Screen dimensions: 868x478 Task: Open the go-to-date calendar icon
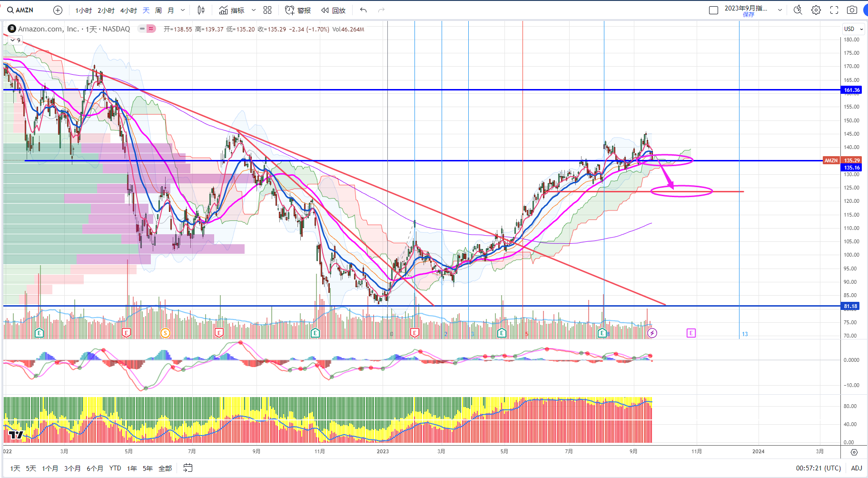[188, 468]
